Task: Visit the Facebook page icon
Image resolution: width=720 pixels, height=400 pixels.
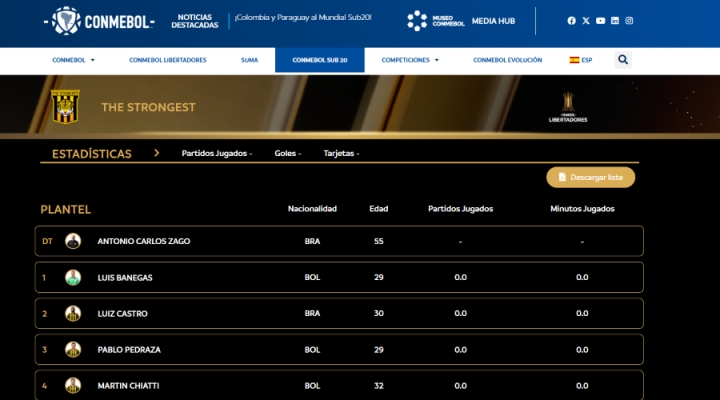Action: tap(571, 21)
